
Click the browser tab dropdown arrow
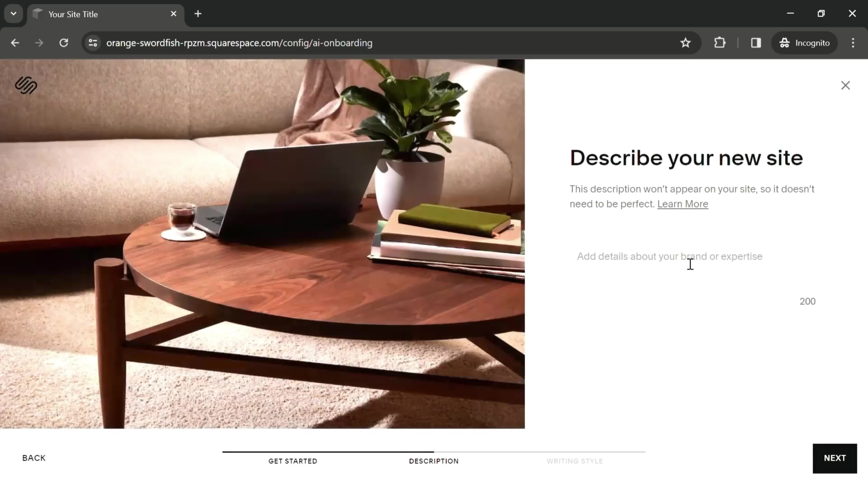(13, 13)
